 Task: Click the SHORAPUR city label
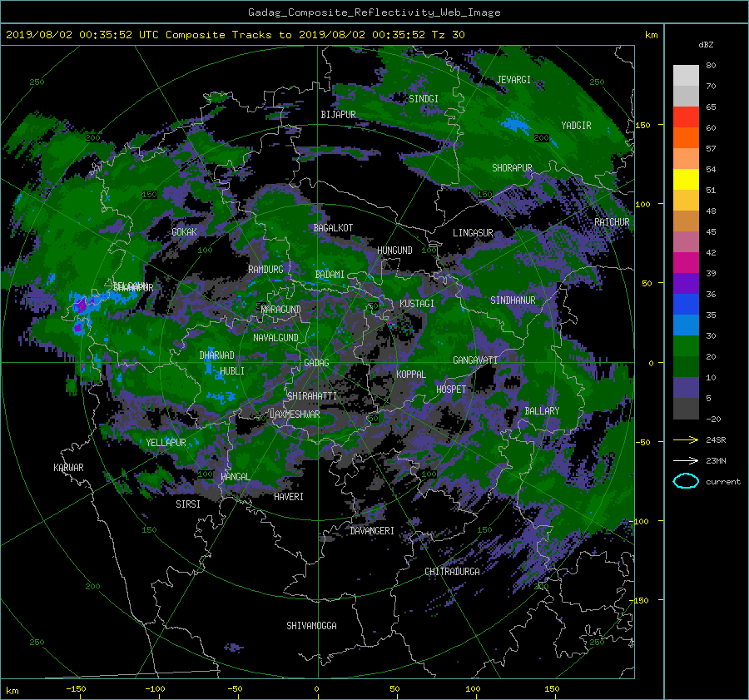point(512,167)
